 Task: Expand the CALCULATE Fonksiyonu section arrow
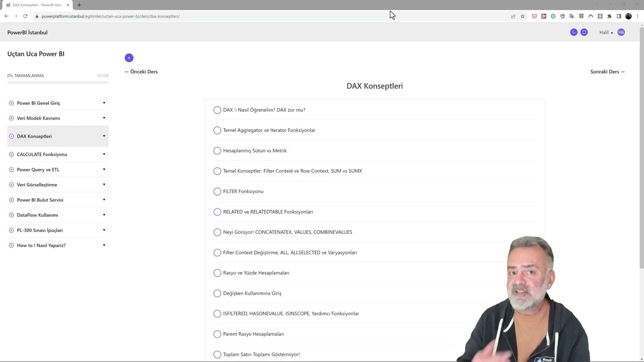[104, 154]
